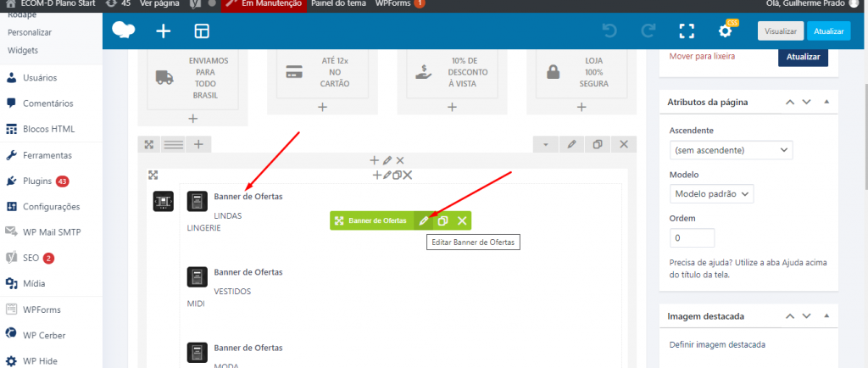The width and height of the screenshot is (868, 368).
Task: Open row column layout lines icon
Action: pyautogui.click(x=173, y=144)
